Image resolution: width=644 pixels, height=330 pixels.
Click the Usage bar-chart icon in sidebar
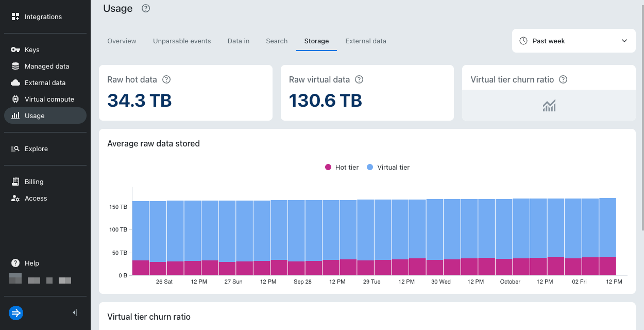pyautogui.click(x=15, y=115)
